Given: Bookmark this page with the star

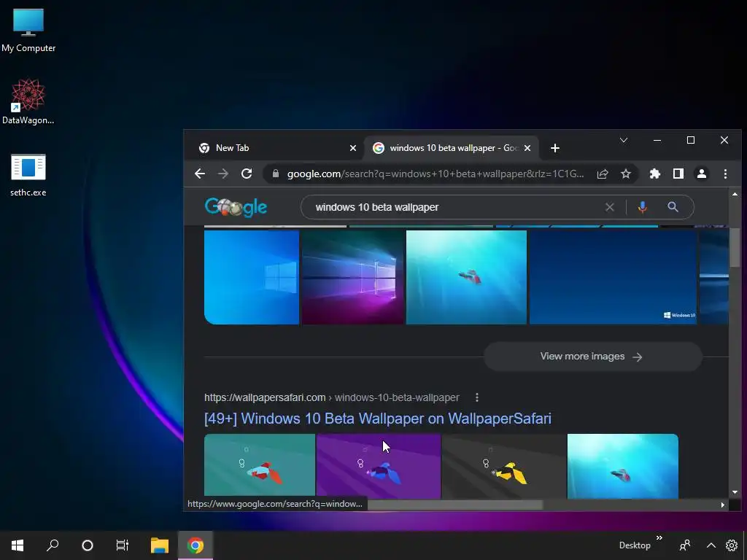Looking at the screenshot, I should point(626,174).
